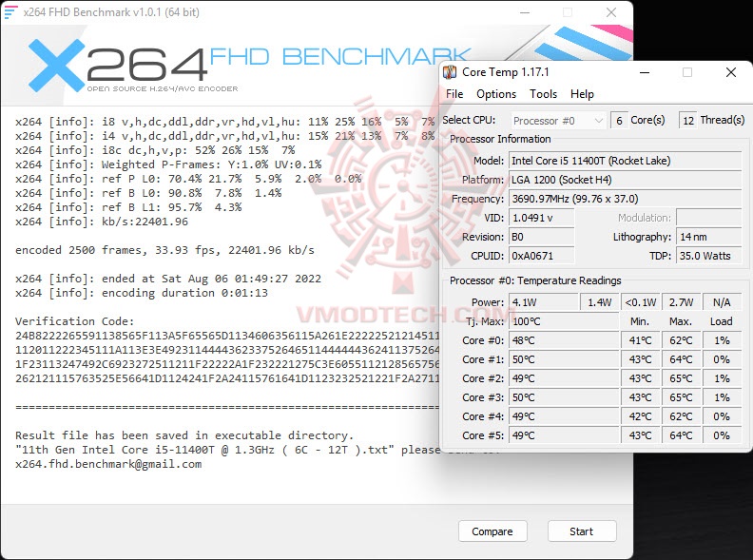Screen dimensions: 753x560
Task: Click the Core #3 temperature 50°C
Action: (564, 397)
